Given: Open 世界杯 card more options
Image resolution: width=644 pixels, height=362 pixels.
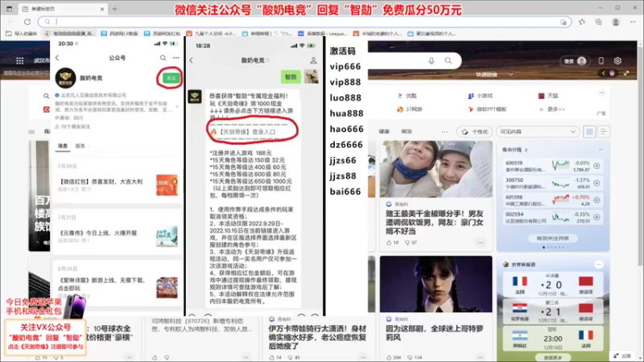Looking at the screenshot, I should click(599, 265).
